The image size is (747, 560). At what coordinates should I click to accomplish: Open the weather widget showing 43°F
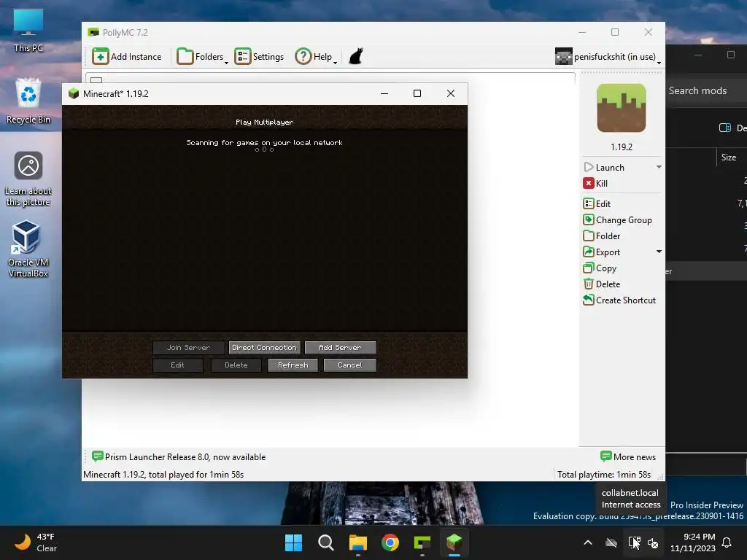[x=36, y=542]
